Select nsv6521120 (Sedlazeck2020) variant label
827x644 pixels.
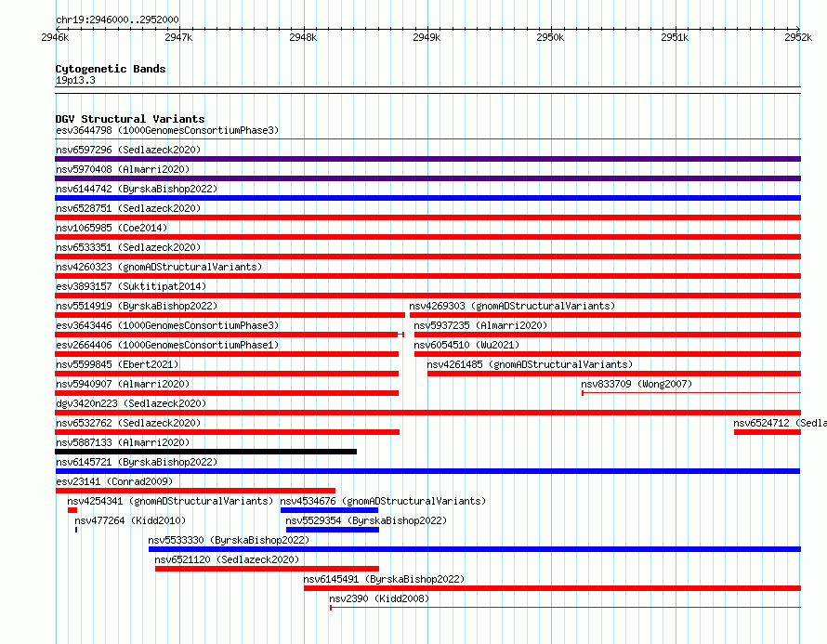click(x=228, y=559)
